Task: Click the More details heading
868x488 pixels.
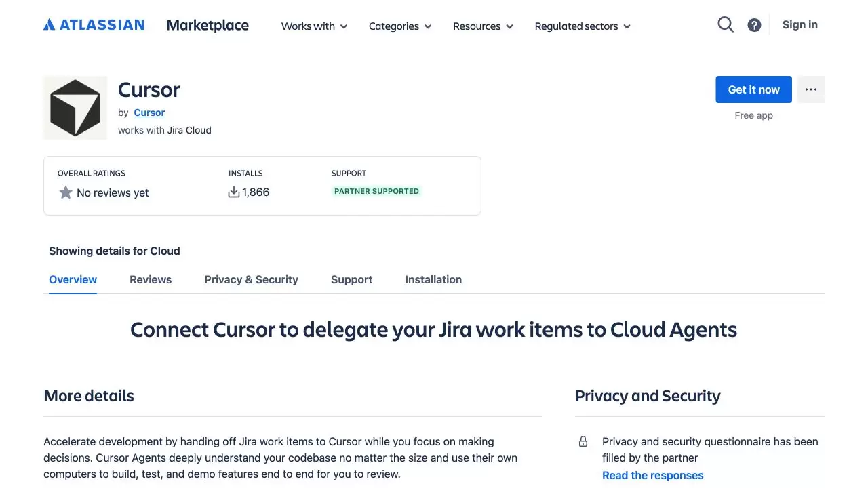Action: 89,396
